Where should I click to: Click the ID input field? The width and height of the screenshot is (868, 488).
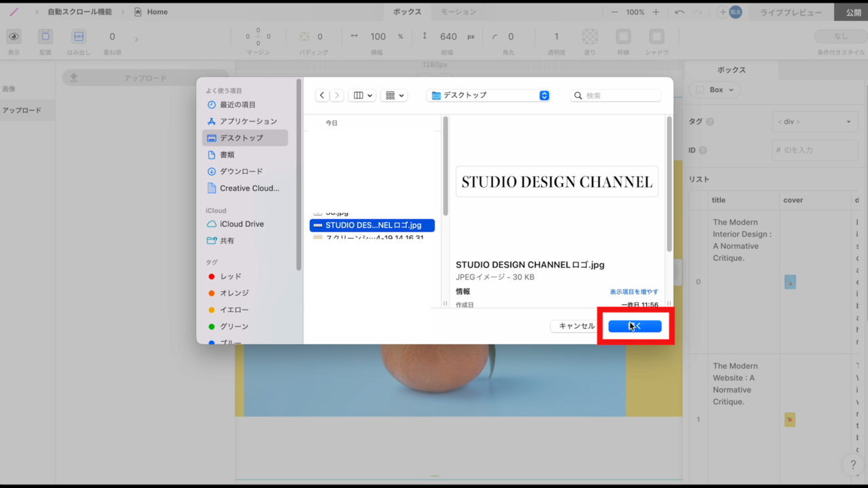tap(815, 150)
